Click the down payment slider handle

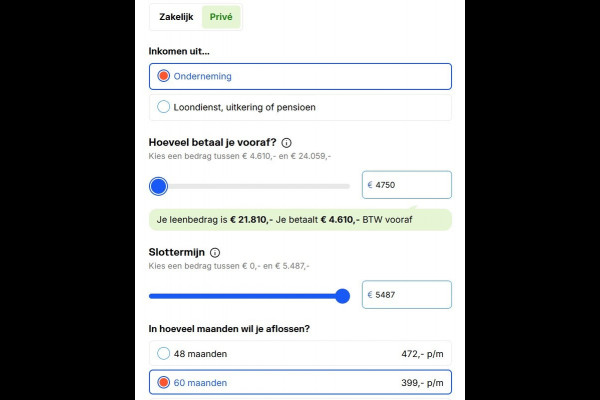pos(158,186)
